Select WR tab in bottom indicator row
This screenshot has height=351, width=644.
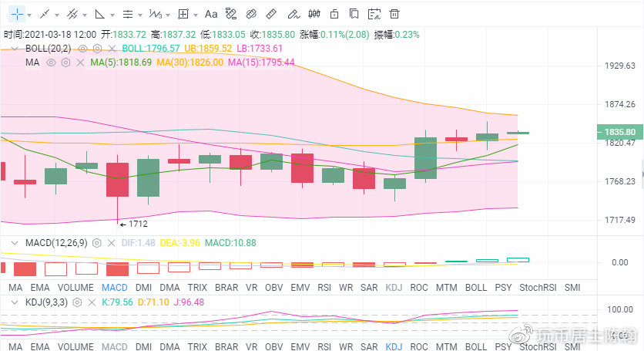tap(346, 346)
